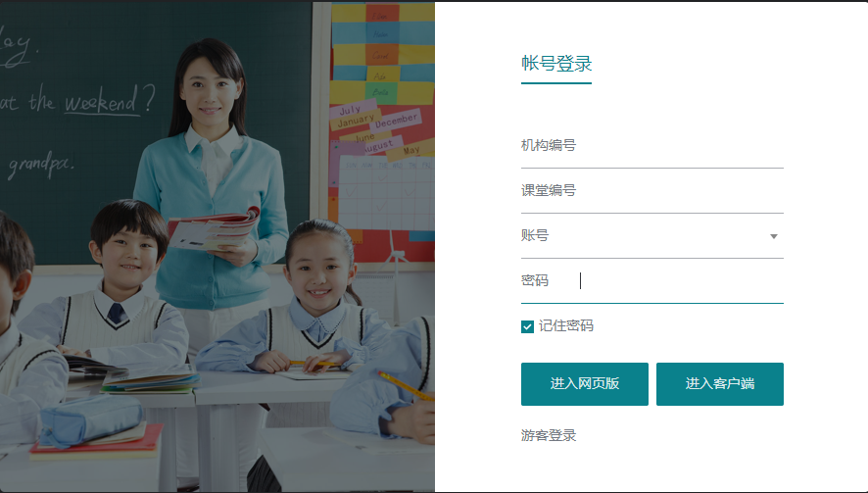Click the 进入网页版 button

(585, 384)
